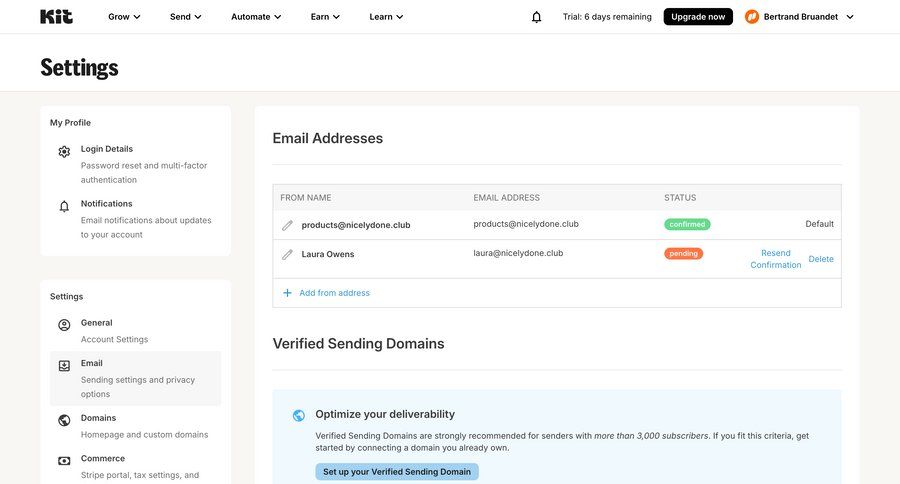Open General Account Settings
Viewport: 900px width, 484px height.
click(135, 331)
